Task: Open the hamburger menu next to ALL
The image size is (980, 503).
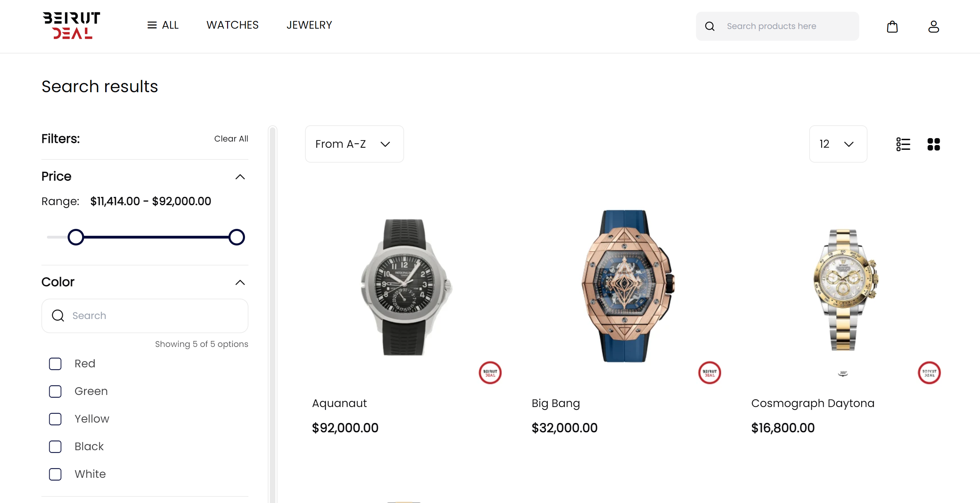Action: point(152,25)
